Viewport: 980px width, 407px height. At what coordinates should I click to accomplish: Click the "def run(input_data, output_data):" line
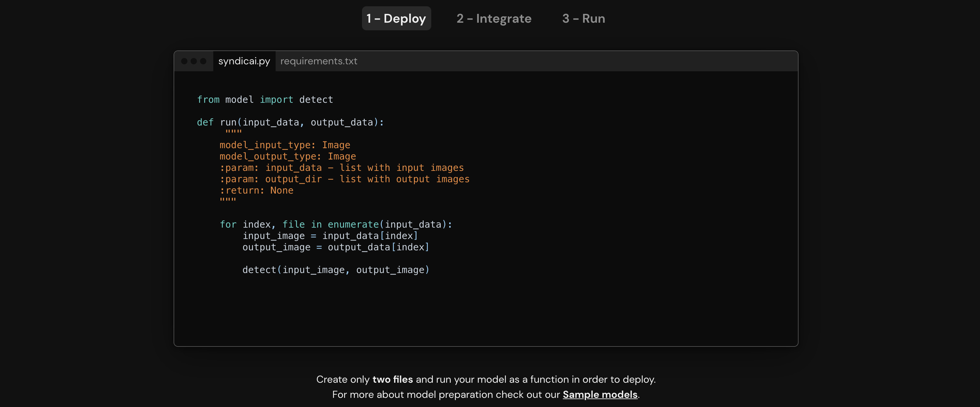(x=291, y=122)
